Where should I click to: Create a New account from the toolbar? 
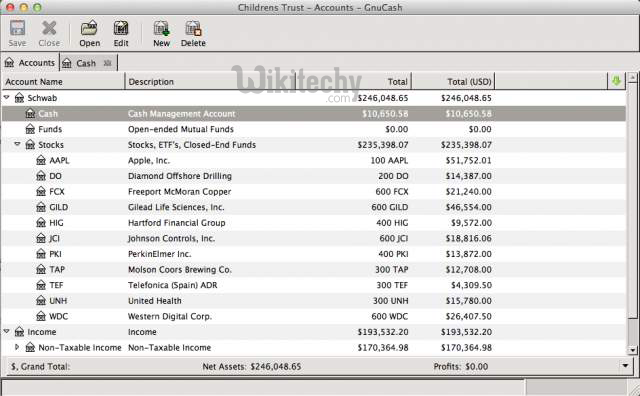pyautogui.click(x=161, y=29)
